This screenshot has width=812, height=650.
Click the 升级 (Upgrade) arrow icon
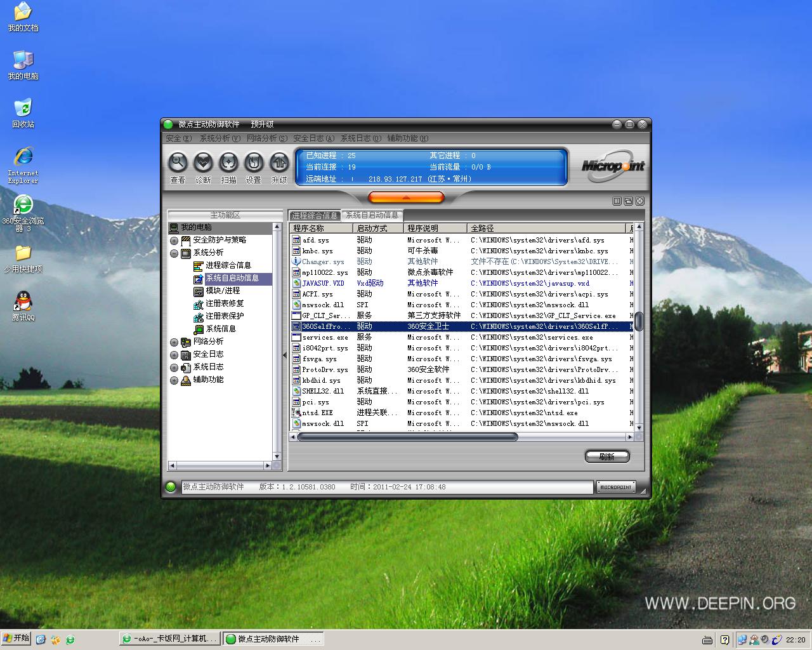click(x=279, y=163)
